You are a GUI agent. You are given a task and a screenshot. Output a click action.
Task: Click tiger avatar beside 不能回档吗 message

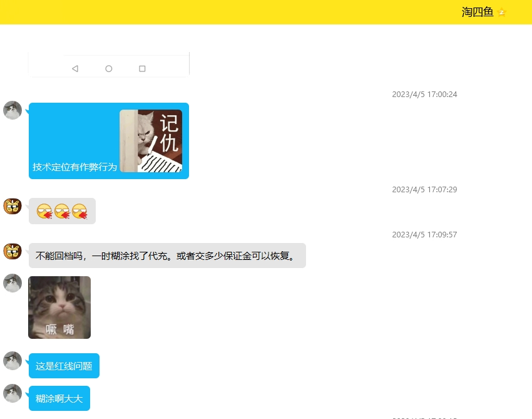click(x=13, y=251)
